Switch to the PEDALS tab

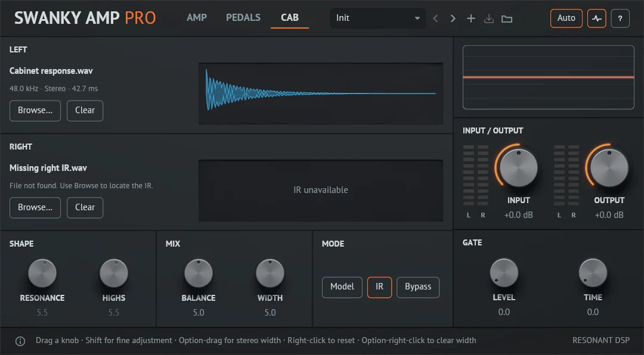click(243, 18)
